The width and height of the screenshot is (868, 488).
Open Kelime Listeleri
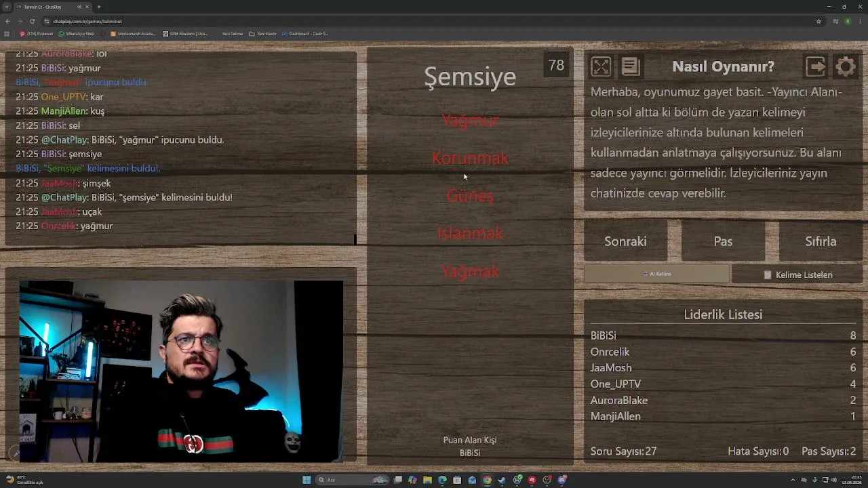(x=797, y=274)
